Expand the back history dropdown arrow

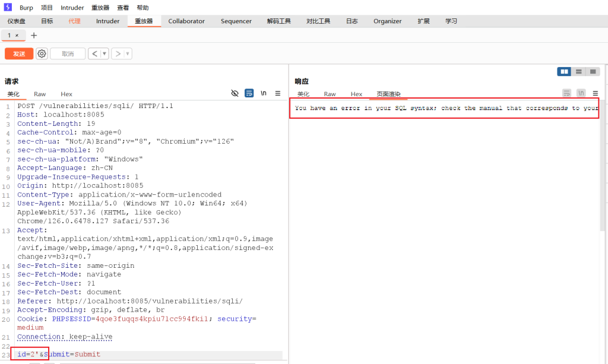tap(104, 53)
